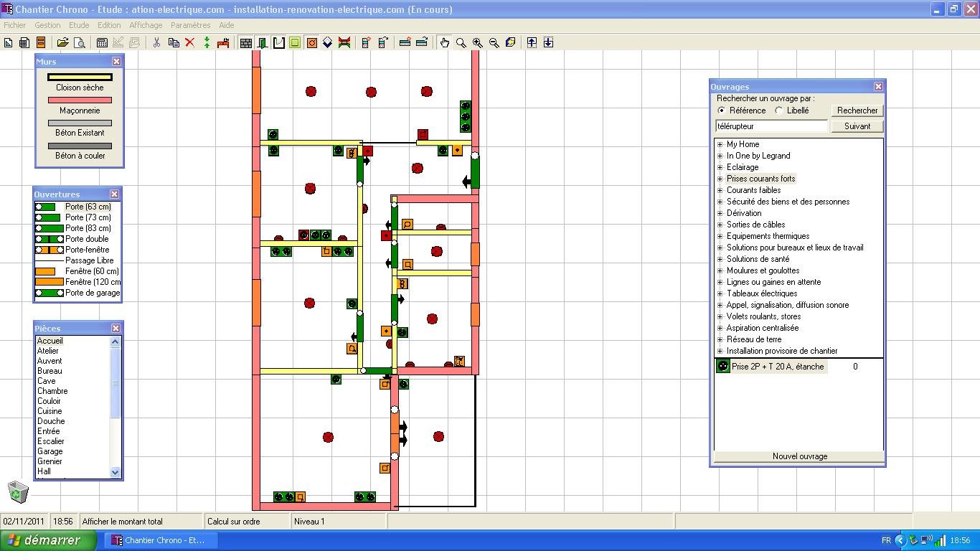
Task: Close the Murs panel
Action: [x=117, y=61]
